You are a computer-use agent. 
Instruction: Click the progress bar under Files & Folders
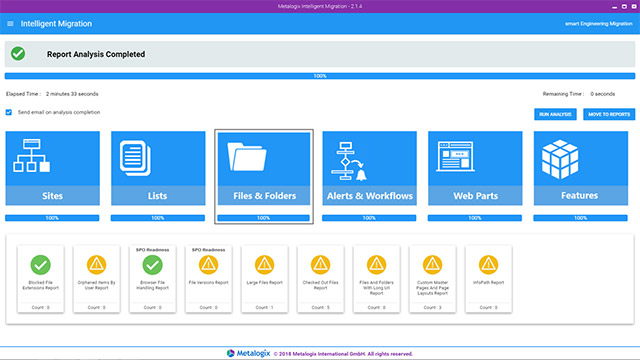tap(264, 218)
